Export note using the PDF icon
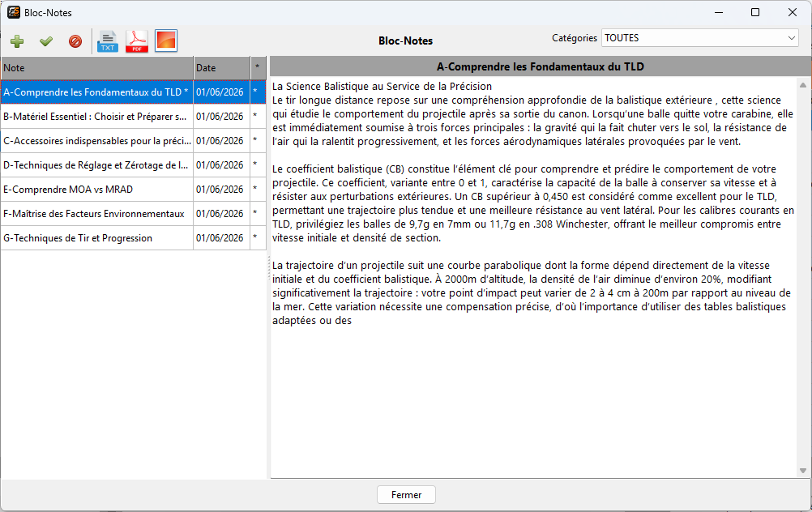812x512 pixels. (137, 41)
